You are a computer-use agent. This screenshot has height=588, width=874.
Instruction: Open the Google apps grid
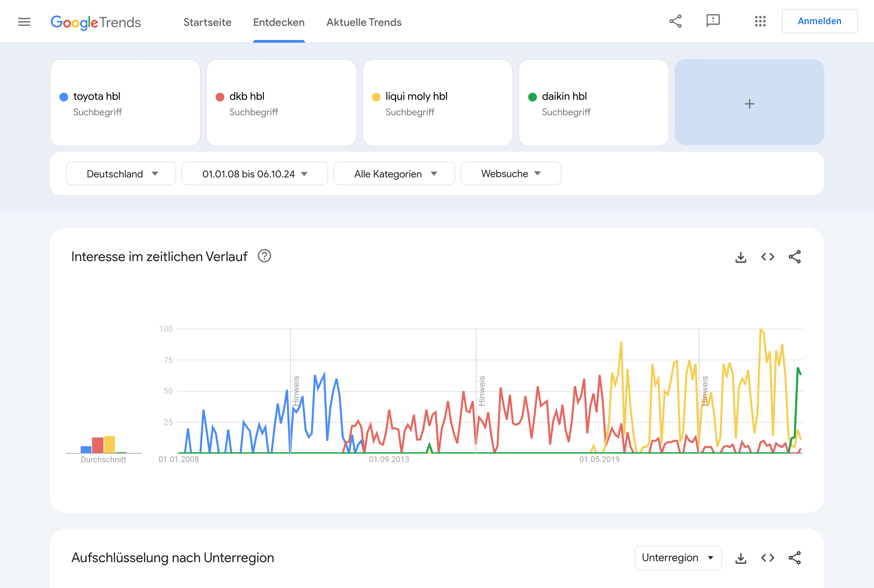click(x=760, y=22)
